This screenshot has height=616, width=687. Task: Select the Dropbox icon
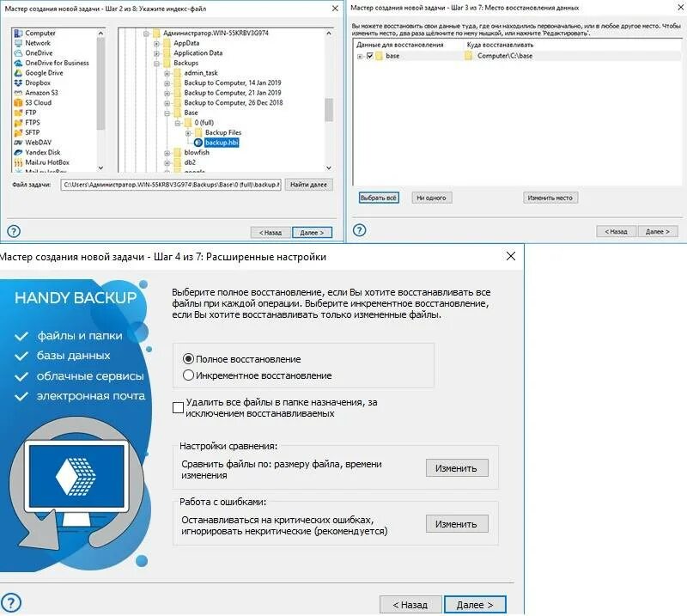pyautogui.click(x=18, y=82)
